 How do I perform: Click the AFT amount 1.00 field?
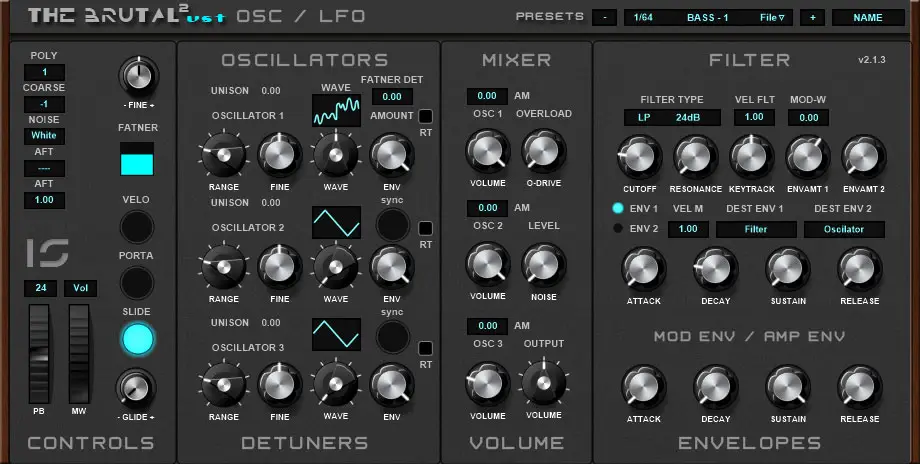coord(44,200)
